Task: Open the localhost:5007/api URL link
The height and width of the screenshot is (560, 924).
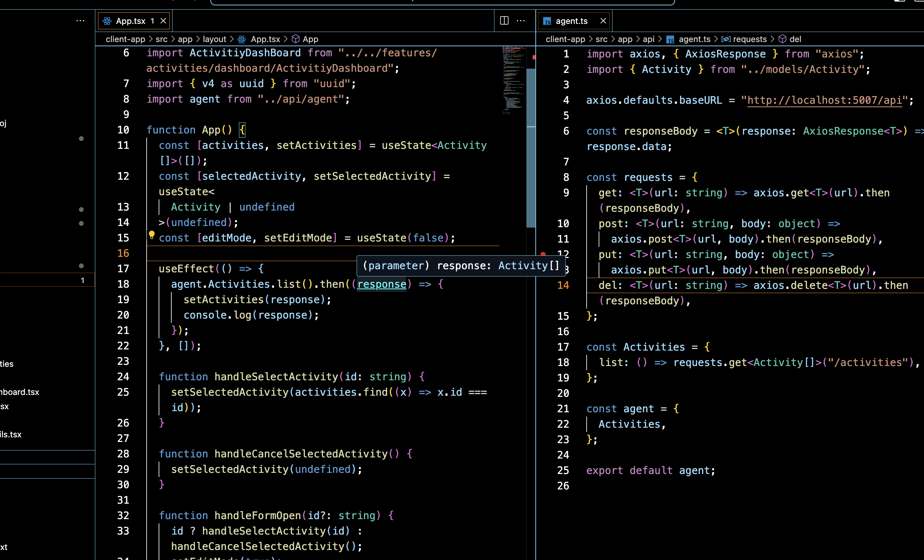Action: 824,100
